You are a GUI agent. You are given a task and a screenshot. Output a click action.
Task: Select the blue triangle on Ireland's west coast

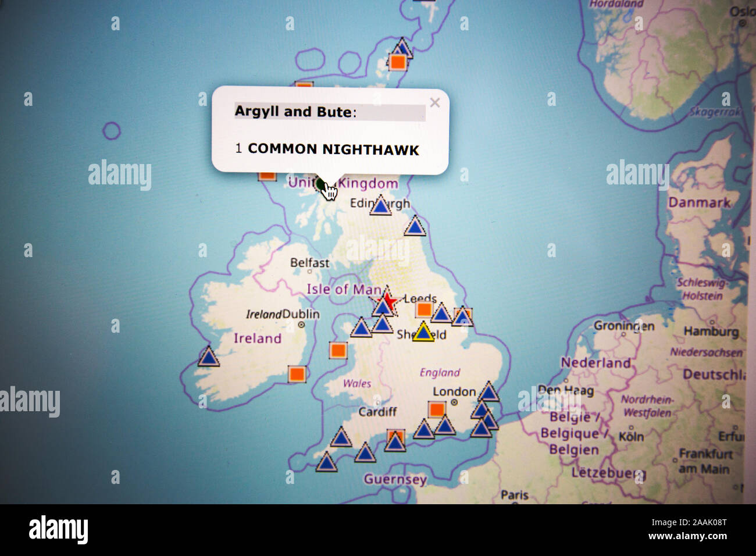click(208, 356)
